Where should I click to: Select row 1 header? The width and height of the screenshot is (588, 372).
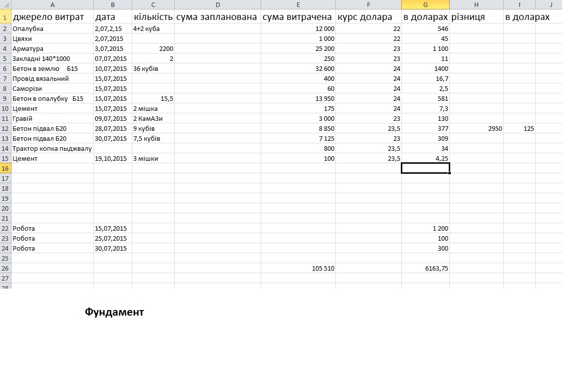point(5,17)
